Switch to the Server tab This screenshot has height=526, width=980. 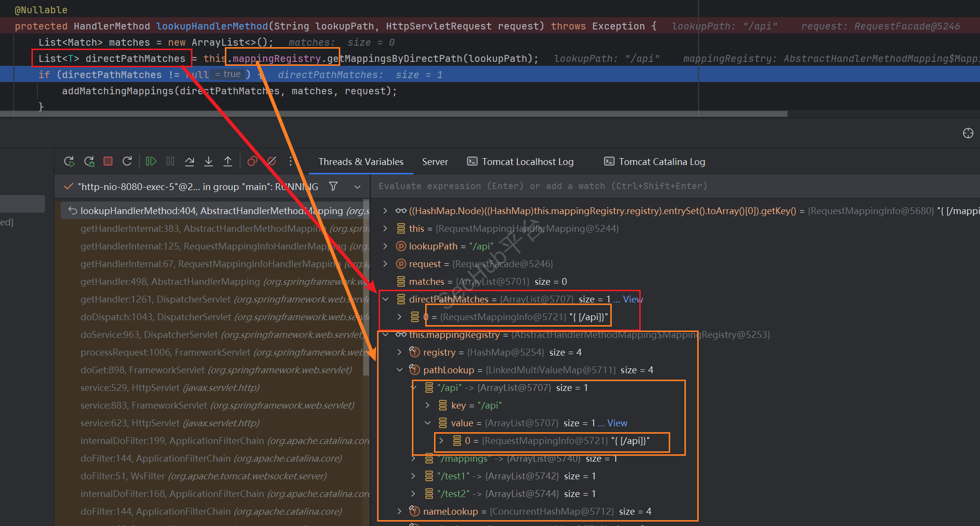click(x=435, y=162)
